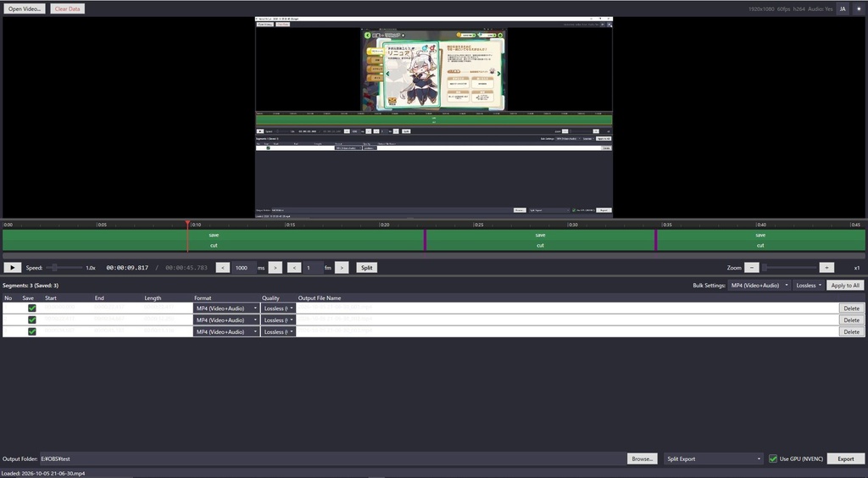This screenshot has width=868, height=478.
Task: Click the horizontal timeline scrollbar
Action: point(434,256)
